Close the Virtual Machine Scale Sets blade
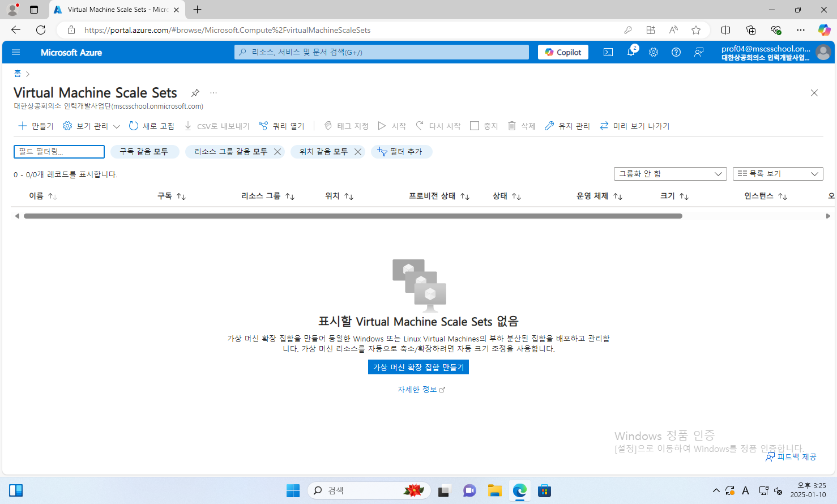This screenshot has width=837, height=504. coord(814,93)
